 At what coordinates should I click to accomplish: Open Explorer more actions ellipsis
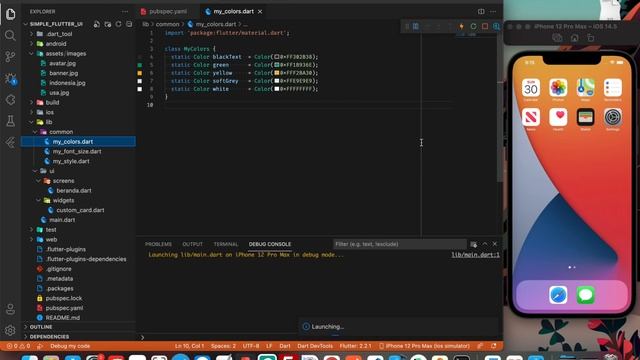(x=125, y=11)
